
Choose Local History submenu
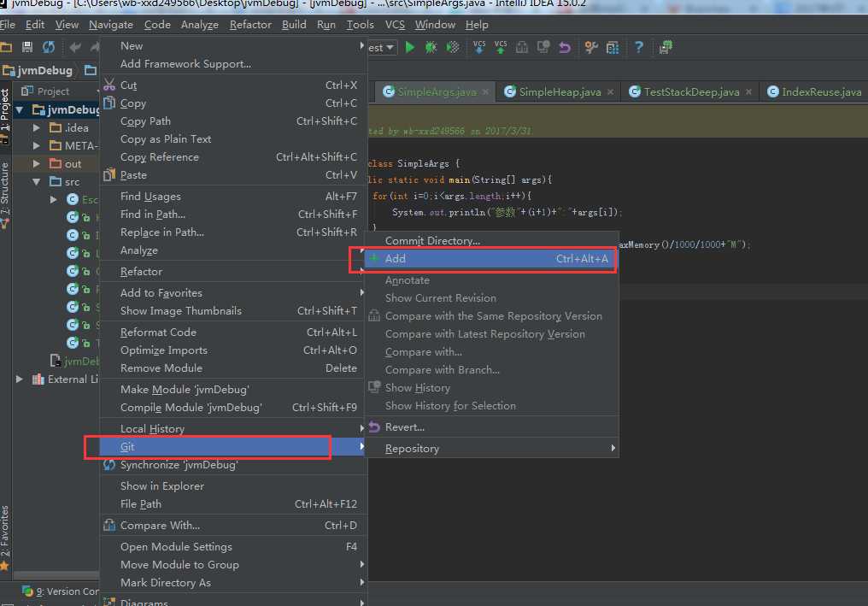(233, 428)
